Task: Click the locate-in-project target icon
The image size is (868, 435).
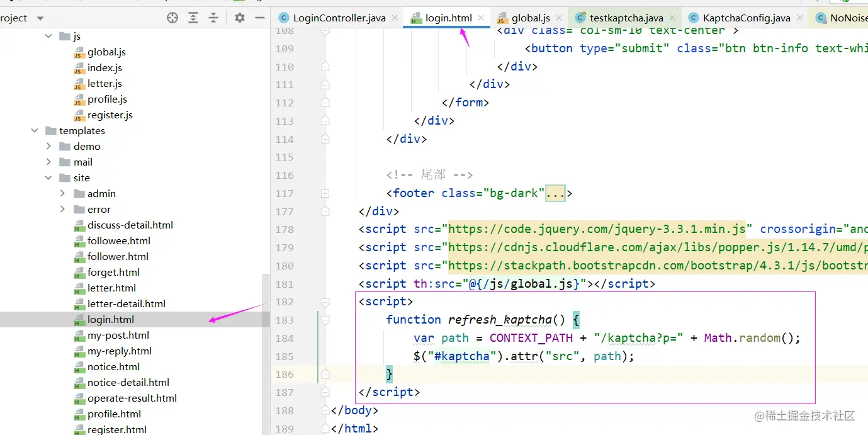Action: pyautogui.click(x=172, y=18)
